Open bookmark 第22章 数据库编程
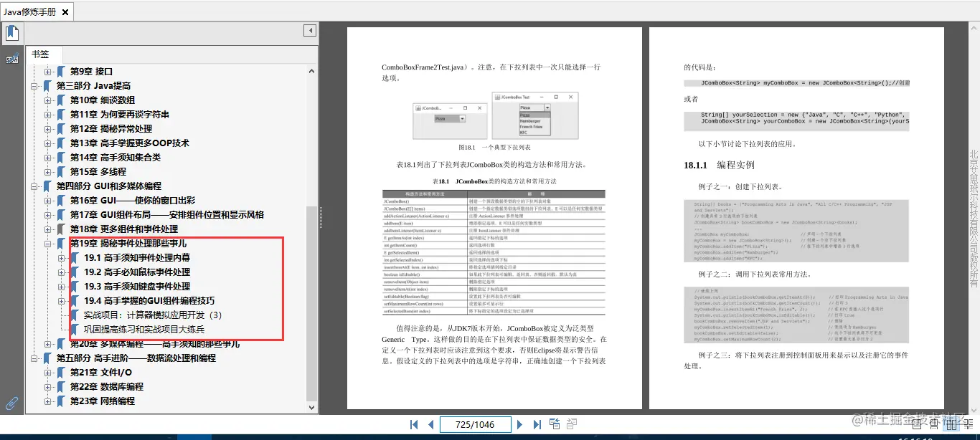980x440 pixels. click(108, 387)
